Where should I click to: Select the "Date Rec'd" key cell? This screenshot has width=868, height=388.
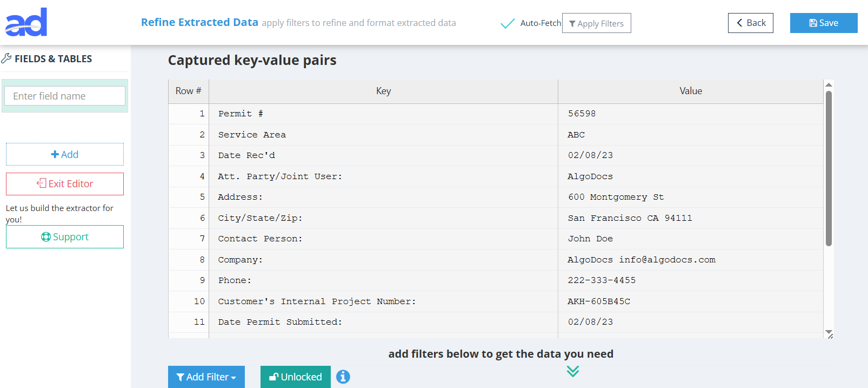click(x=383, y=155)
